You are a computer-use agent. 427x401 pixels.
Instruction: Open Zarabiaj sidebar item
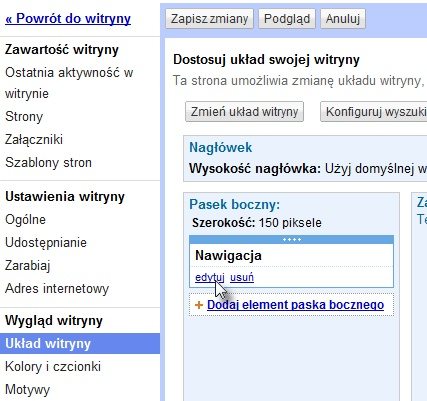(28, 266)
